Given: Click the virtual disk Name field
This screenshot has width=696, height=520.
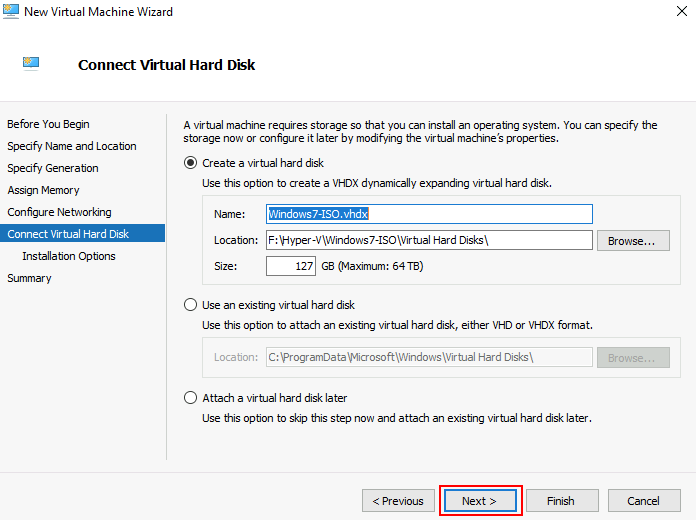Looking at the screenshot, I should [429, 214].
